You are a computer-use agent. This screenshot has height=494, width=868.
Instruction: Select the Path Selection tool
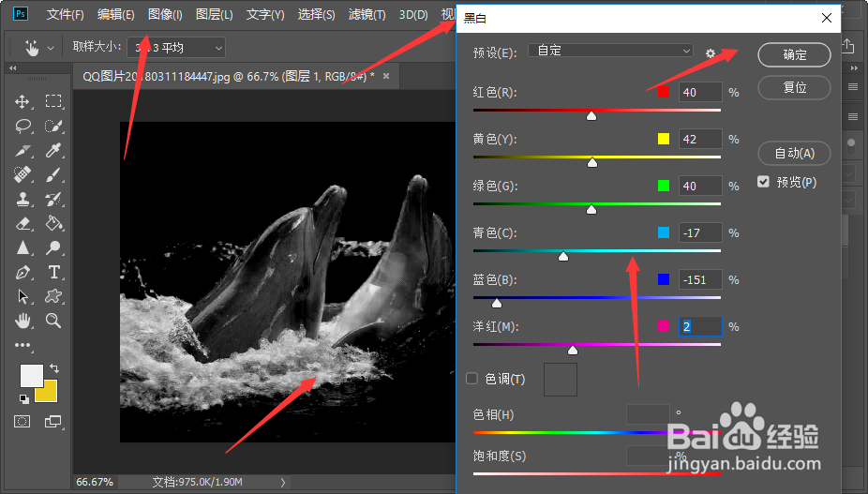tap(22, 296)
